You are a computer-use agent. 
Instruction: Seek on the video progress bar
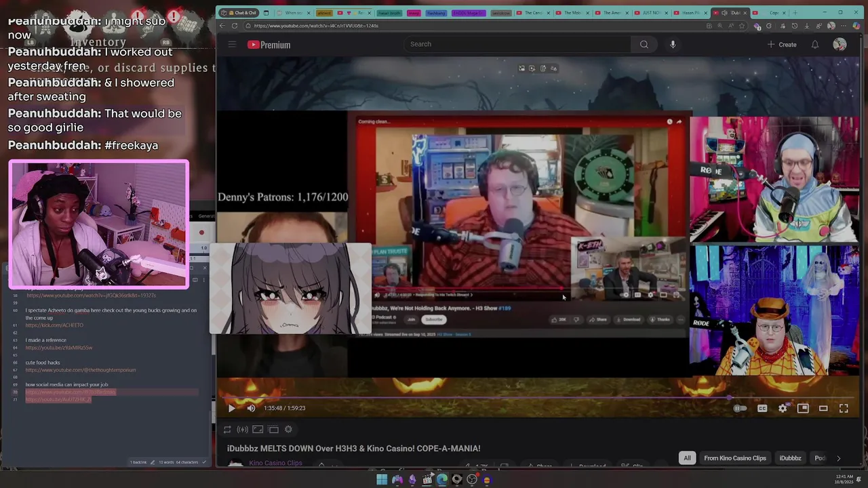pyautogui.click(x=540, y=397)
